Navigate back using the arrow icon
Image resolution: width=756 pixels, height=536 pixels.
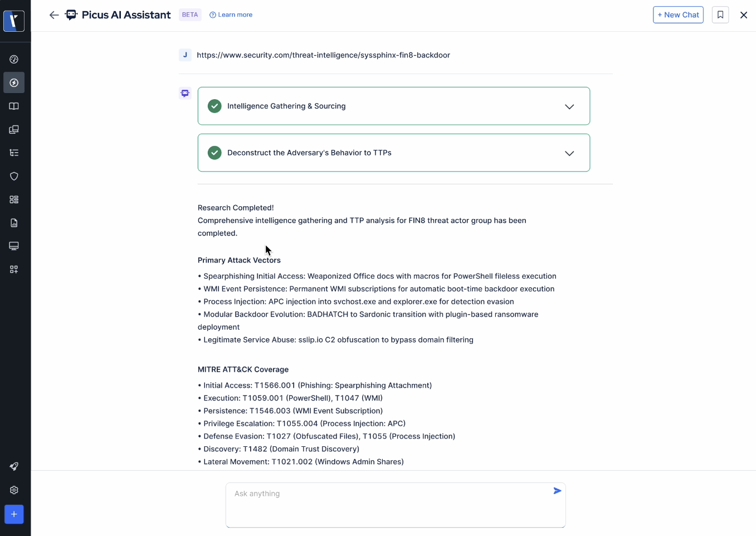53,15
